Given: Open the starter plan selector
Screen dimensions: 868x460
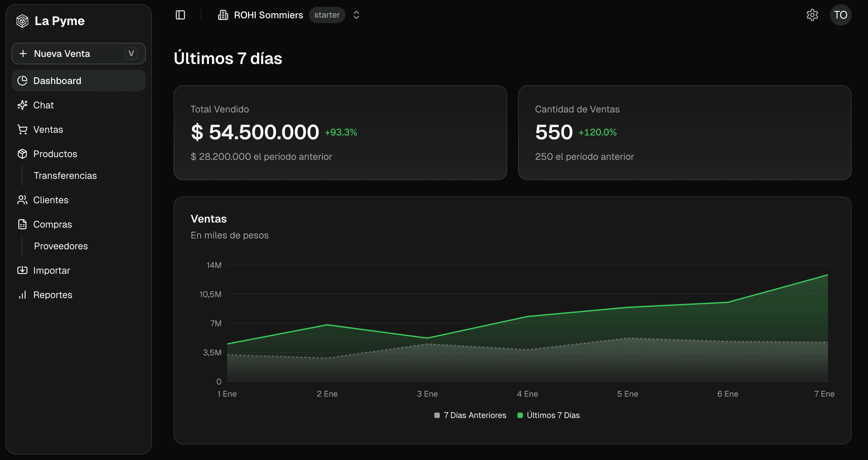Looking at the screenshot, I should pos(327,15).
